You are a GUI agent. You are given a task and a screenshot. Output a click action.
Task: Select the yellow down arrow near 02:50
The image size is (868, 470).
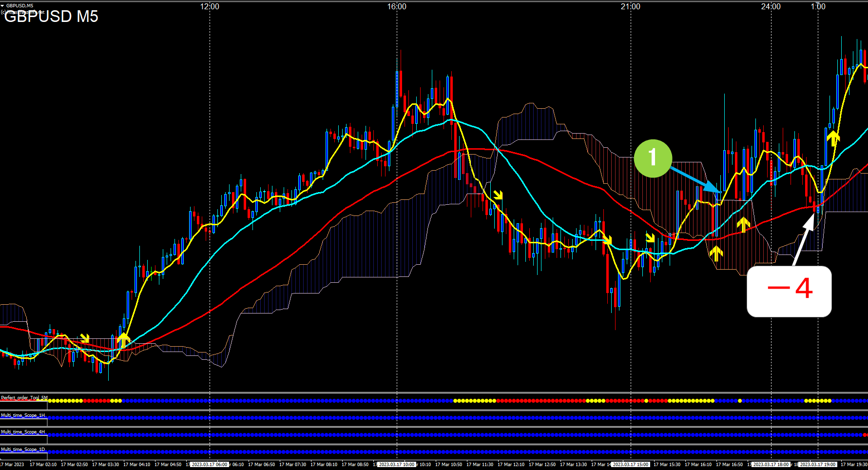(x=85, y=338)
